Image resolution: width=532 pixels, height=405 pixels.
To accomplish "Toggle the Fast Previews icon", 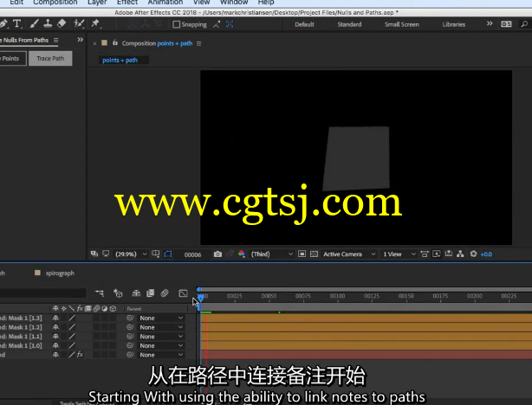I will tap(437, 254).
